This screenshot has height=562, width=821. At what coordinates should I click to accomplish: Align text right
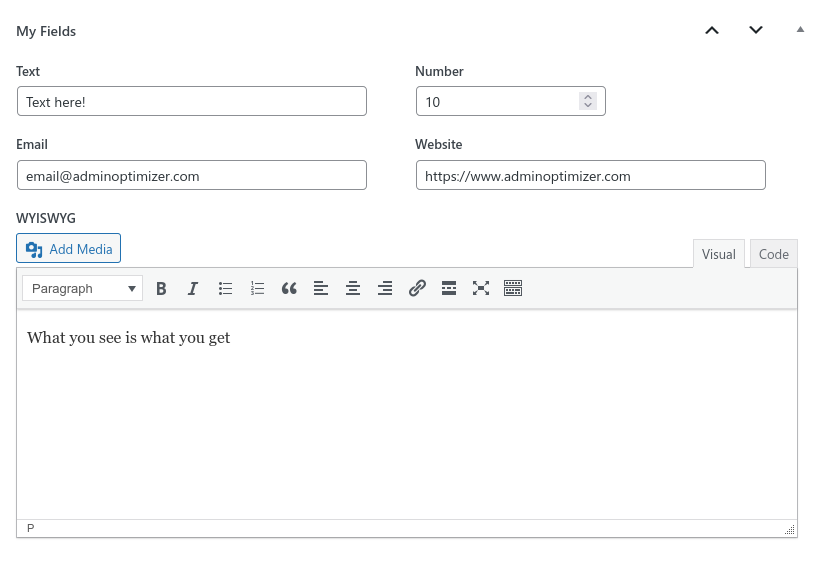click(x=385, y=289)
